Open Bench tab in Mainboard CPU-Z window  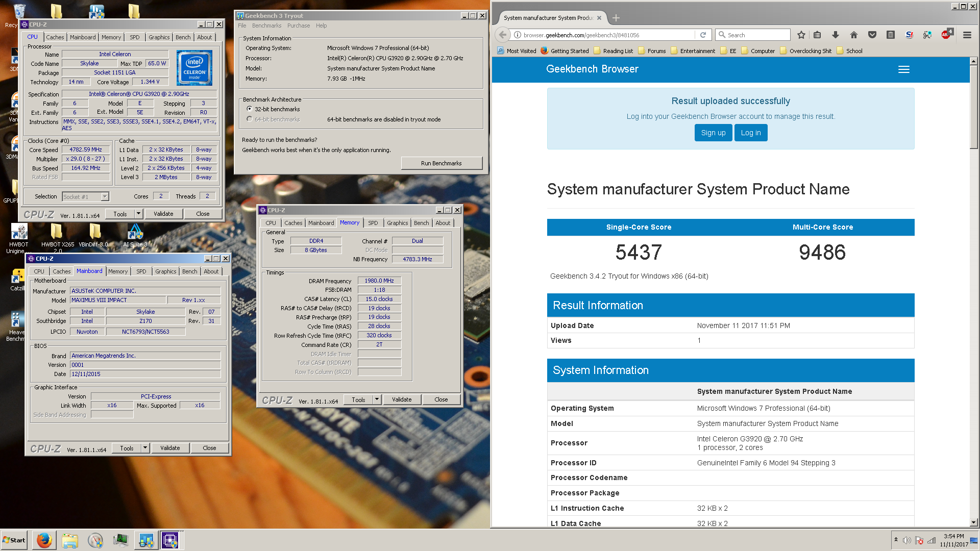point(189,271)
